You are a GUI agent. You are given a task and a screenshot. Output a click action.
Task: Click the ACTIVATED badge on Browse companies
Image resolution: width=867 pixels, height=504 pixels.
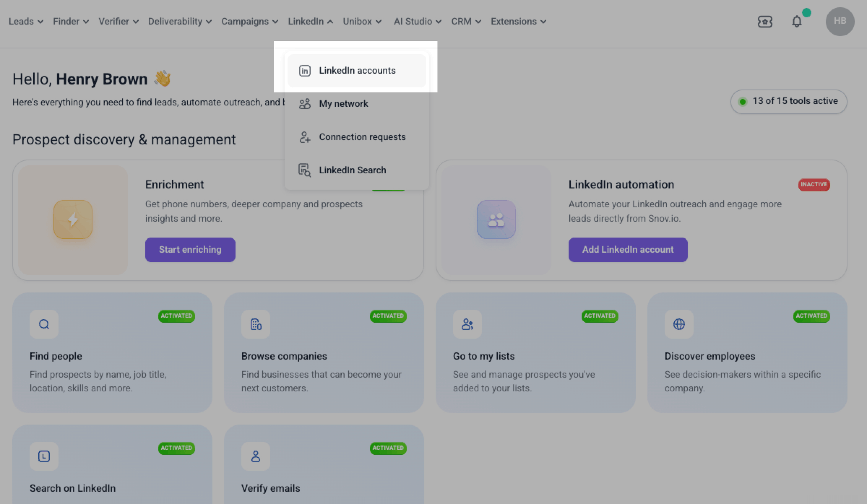388,316
